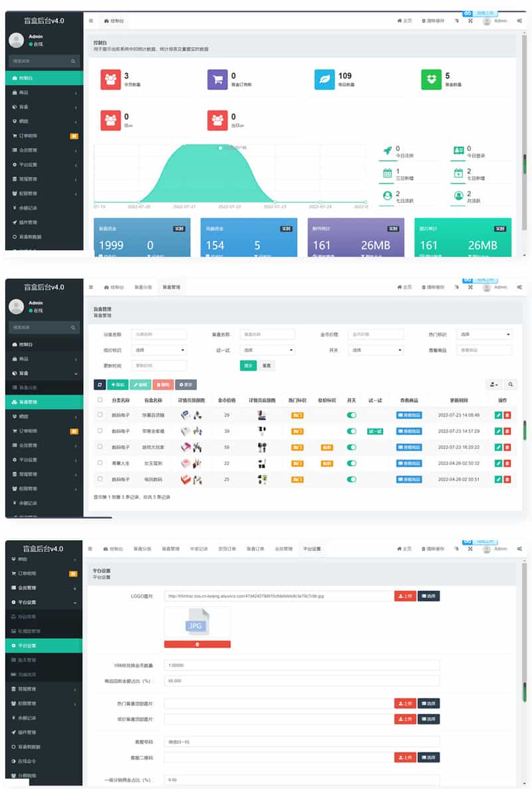Expand the 试一试 filter dropdown
Screen dimensions: 532x789
tap(267, 350)
